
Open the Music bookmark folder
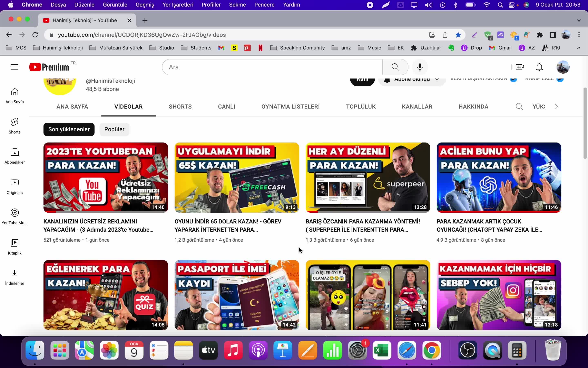pos(369,48)
